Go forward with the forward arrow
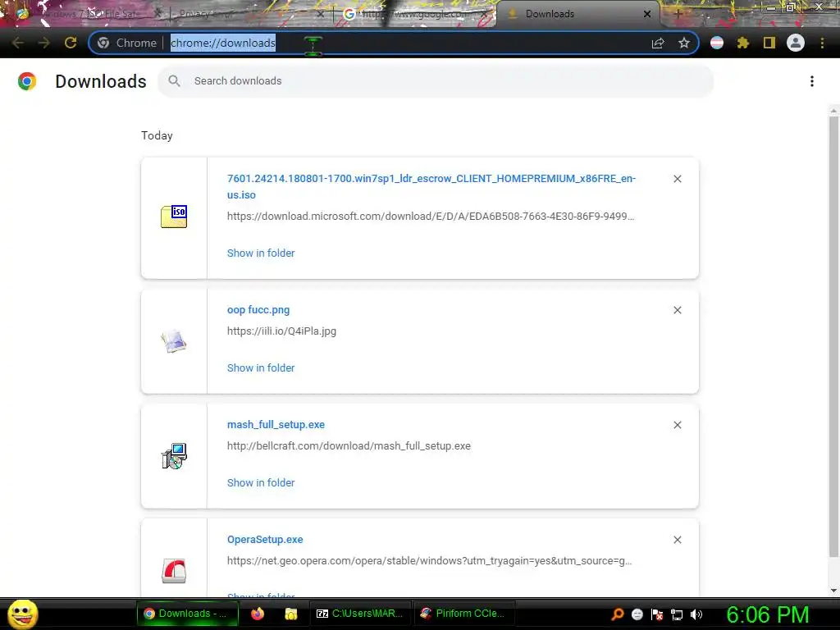 point(44,43)
